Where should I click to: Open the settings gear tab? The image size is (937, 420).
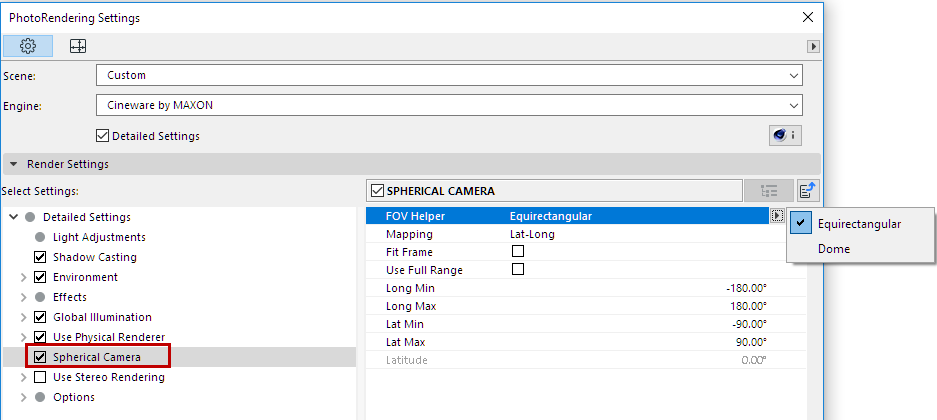coord(28,46)
